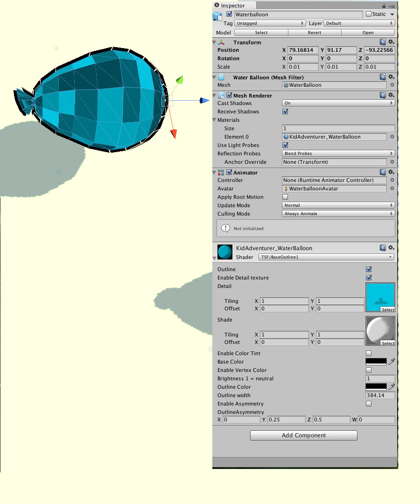Click the Controller object picker circle

click(392, 180)
